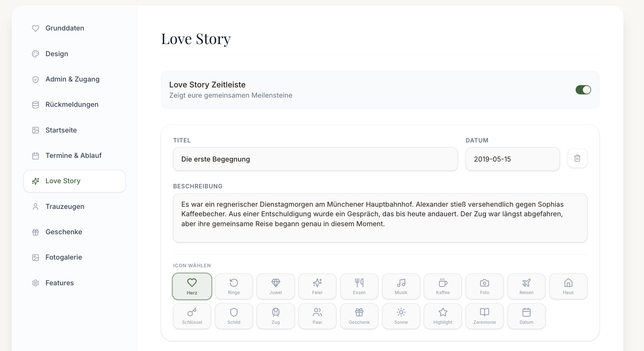644x351 pixels.
Task: Choose the Highlight star icon
Action: 443,316
